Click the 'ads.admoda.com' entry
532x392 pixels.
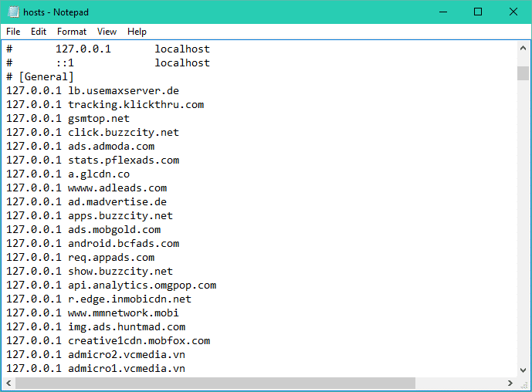[111, 146]
